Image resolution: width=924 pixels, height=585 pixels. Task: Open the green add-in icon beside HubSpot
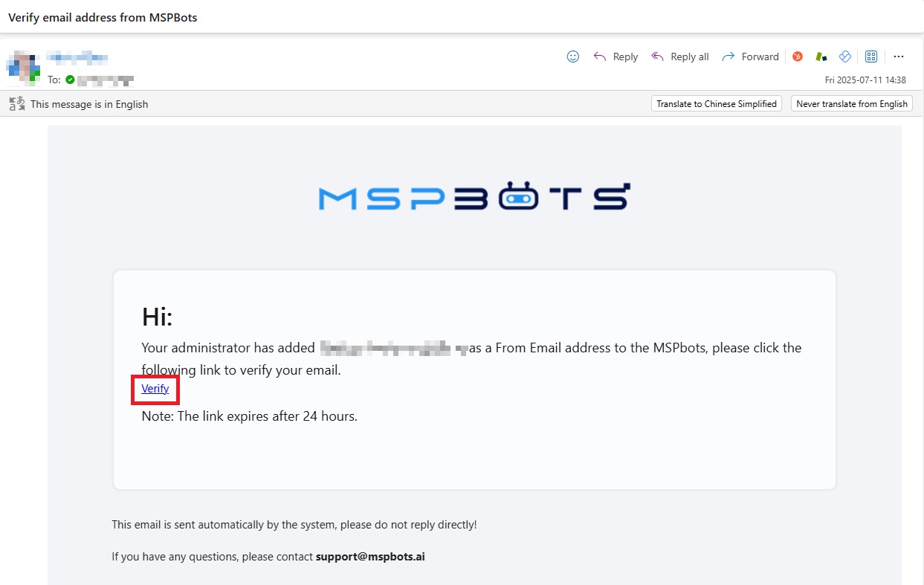[x=821, y=56]
